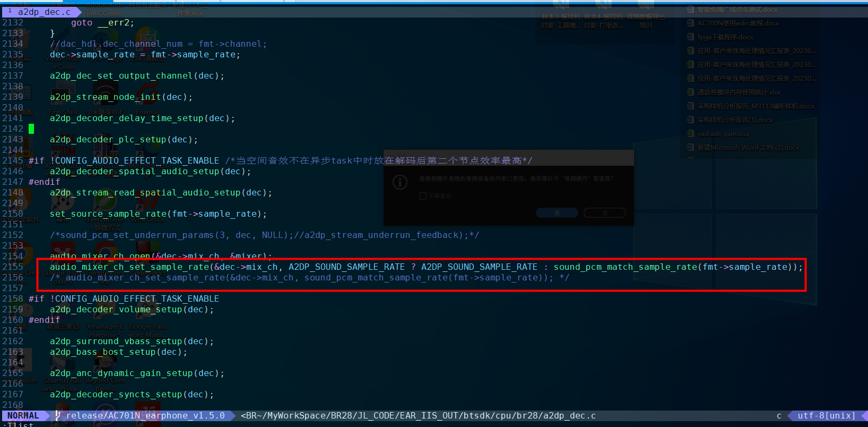
Task: Click the 是 button in background dialog
Action: 557,212
